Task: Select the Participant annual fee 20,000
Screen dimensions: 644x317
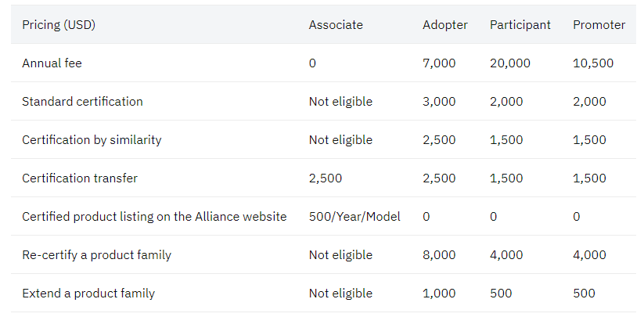Action: (509, 63)
